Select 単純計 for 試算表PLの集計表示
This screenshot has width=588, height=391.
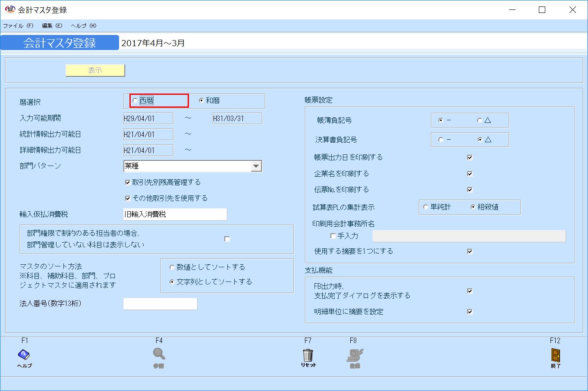tap(425, 207)
